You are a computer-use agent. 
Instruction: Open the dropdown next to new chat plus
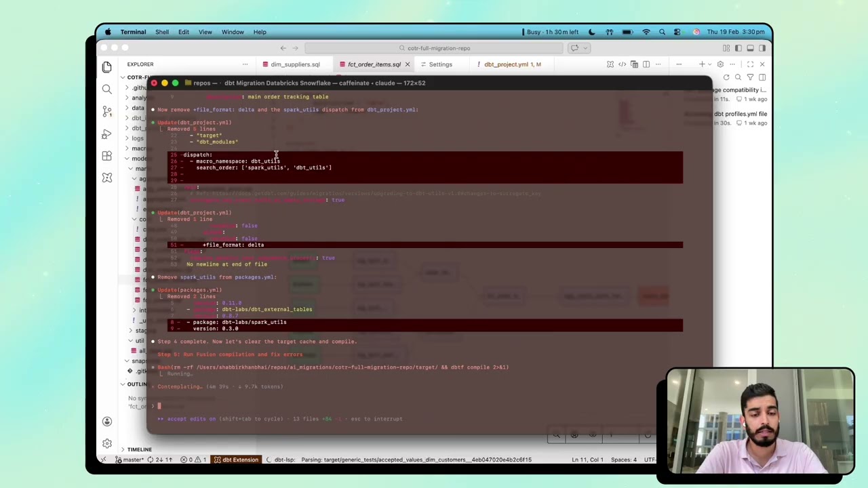[x=709, y=64]
